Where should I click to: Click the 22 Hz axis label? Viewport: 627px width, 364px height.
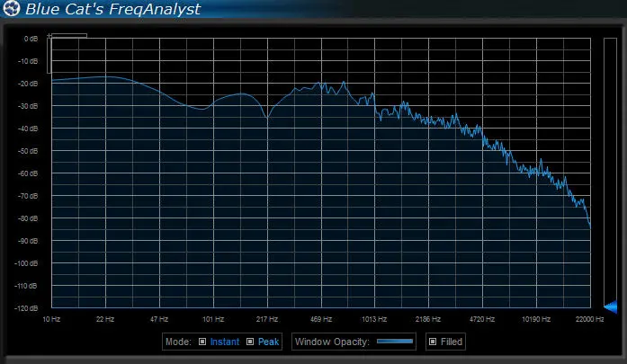click(x=105, y=319)
